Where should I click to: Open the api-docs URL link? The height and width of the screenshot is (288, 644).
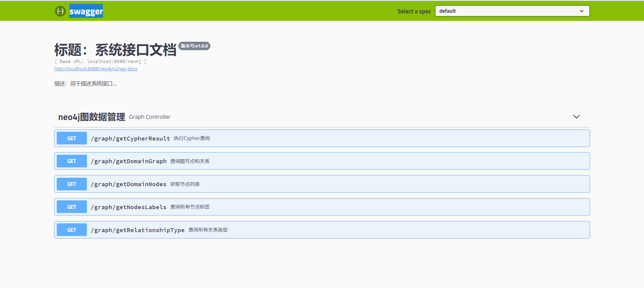pyautogui.click(x=96, y=69)
